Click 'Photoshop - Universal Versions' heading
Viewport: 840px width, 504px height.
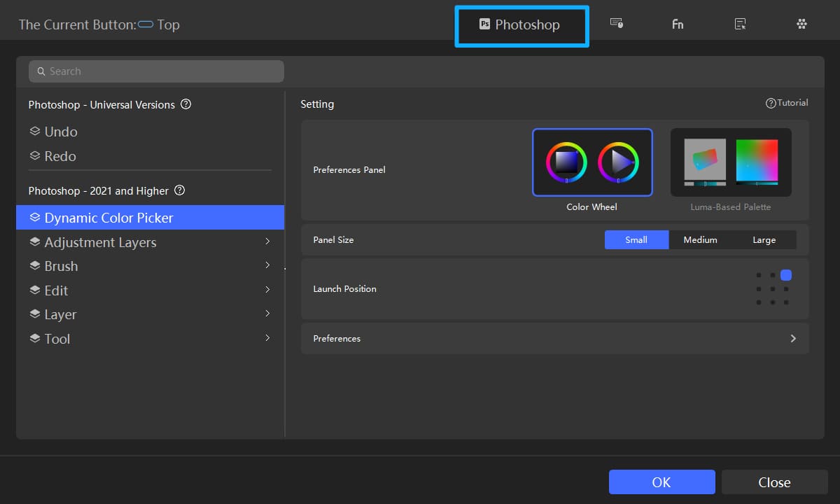pos(101,105)
